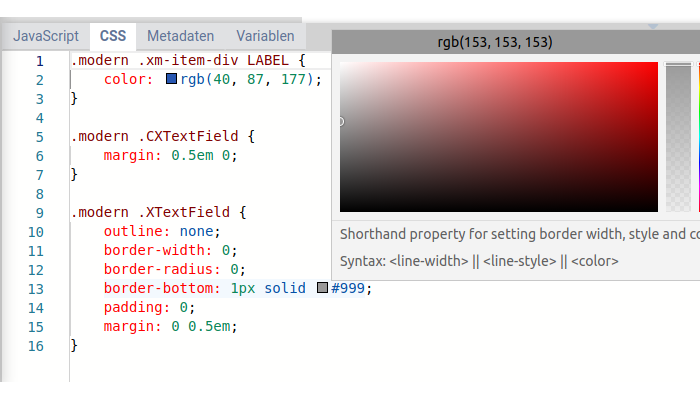Screen dimensions: 700x400
Task: Click the '#999' hex value text
Action: 348,288
